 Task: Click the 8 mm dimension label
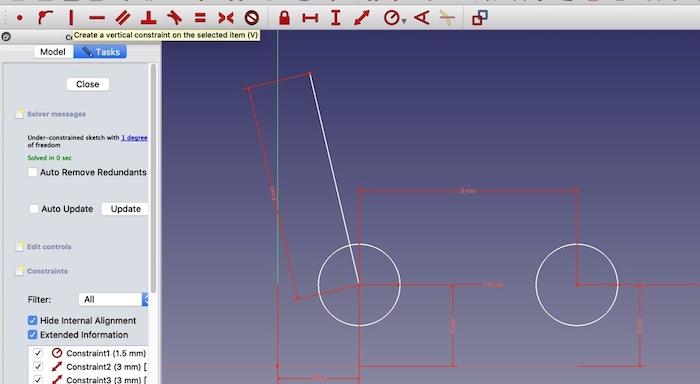click(x=468, y=191)
